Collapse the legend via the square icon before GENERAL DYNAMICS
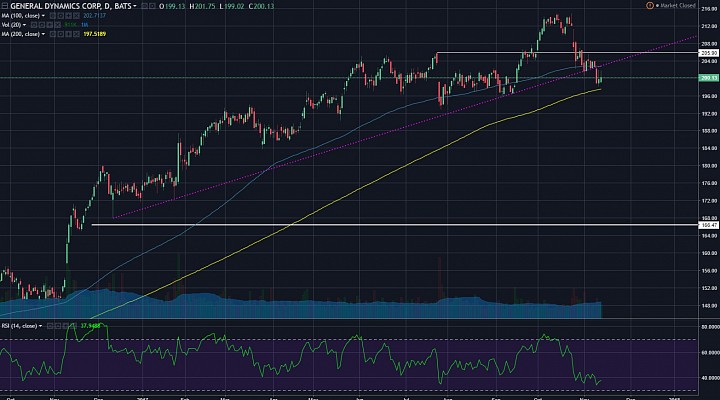The image size is (720, 400). tap(5, 6)
